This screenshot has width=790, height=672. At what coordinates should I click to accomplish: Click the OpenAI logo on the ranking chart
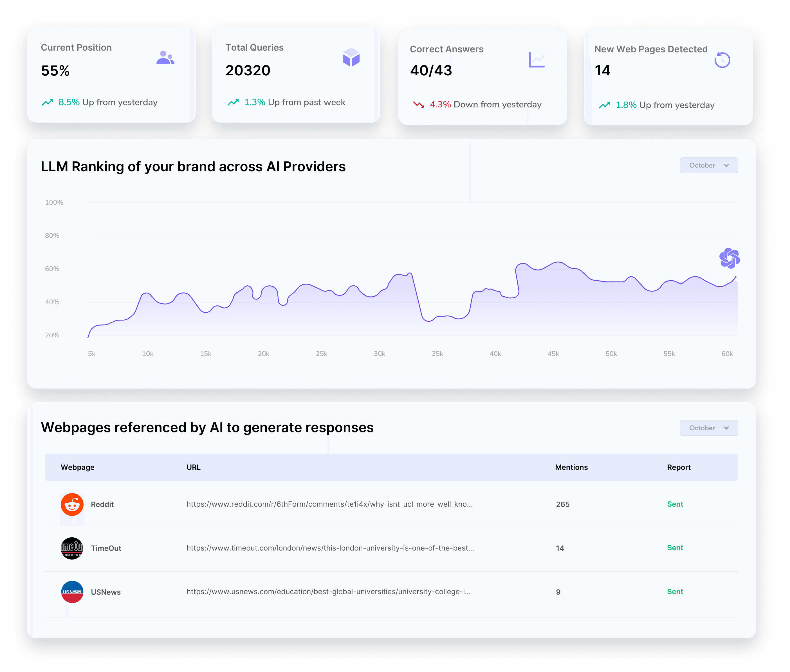click(x=730, y=258)
